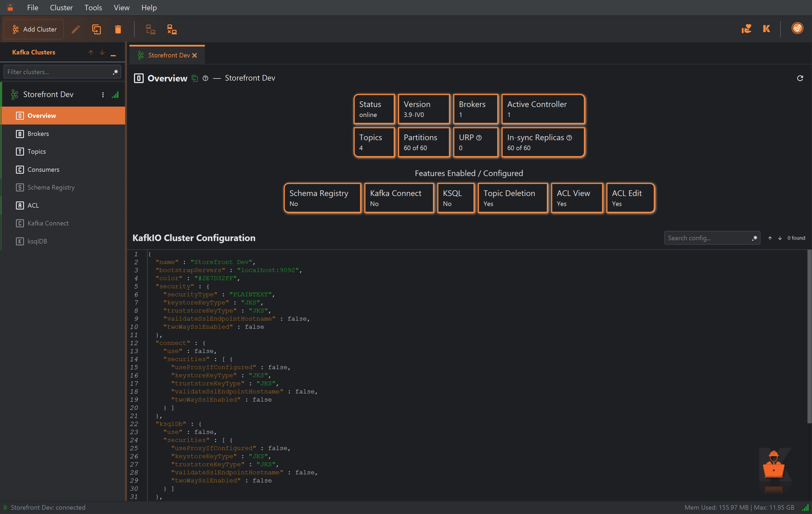
Task: Move cluster up with the up arrow
Action: tap(91, 52)
